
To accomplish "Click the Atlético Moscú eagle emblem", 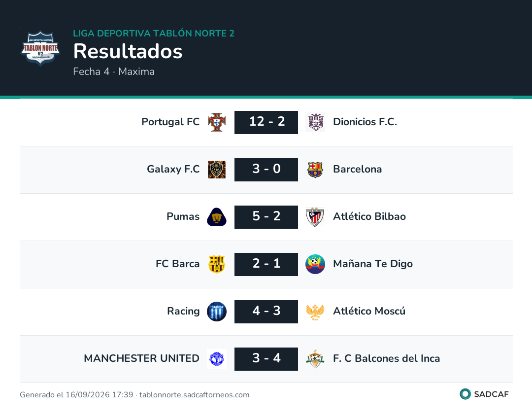I will (x=315, y=312).
